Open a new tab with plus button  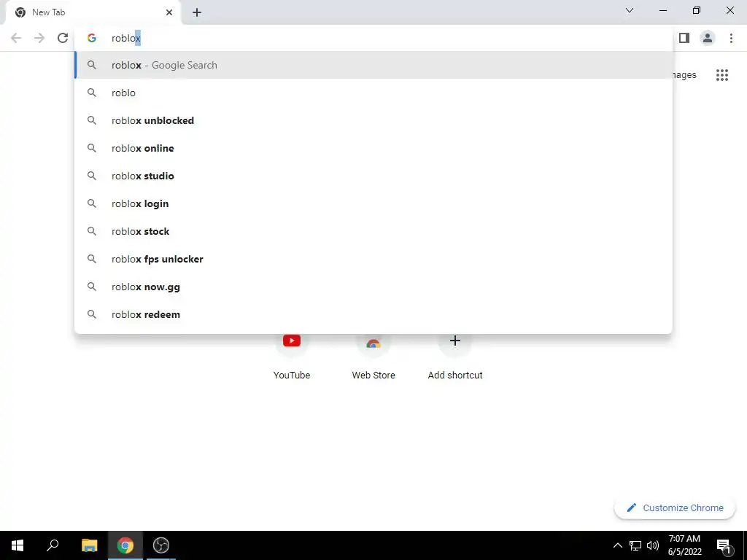197,12
